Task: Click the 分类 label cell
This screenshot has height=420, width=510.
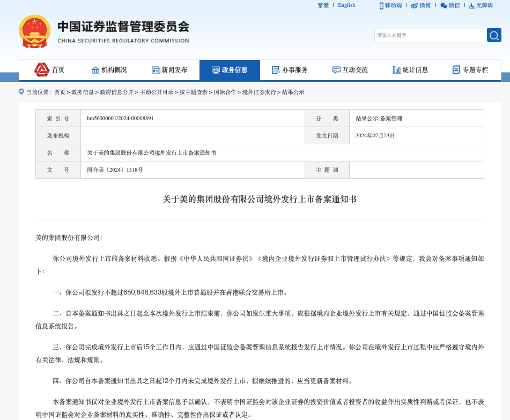Action: (x=327, y=119)
